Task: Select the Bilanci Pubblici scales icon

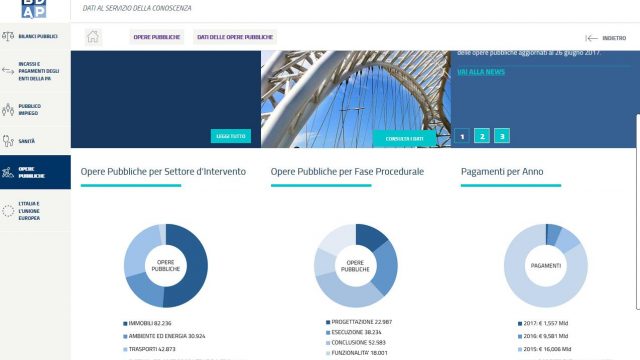Action: tap(8, 36)
